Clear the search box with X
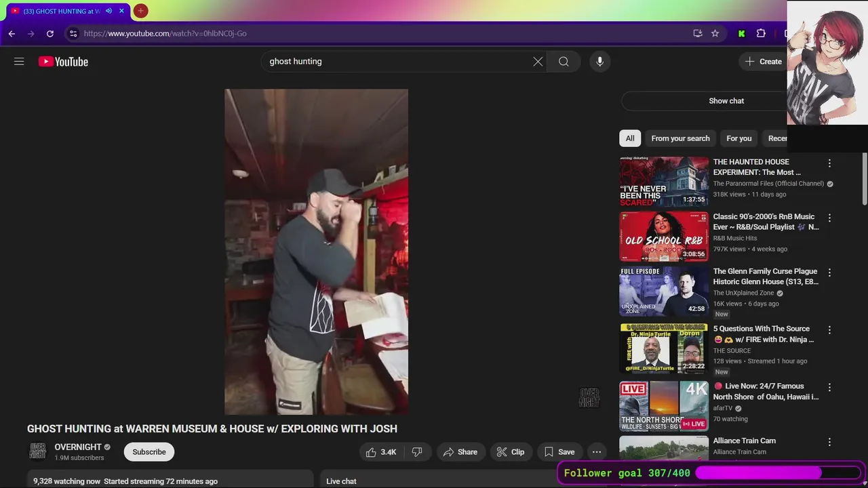This screenshot has height=488, width=868. tap(538, 62)
